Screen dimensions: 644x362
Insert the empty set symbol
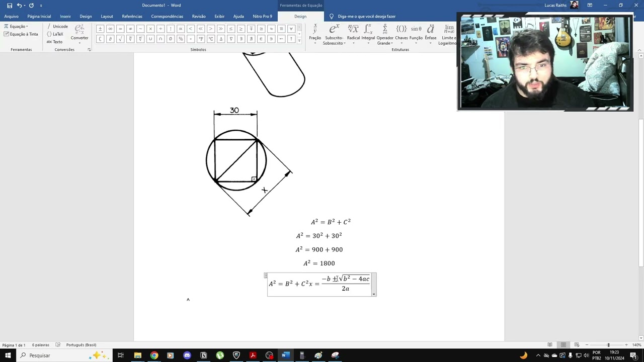[171, 39]
